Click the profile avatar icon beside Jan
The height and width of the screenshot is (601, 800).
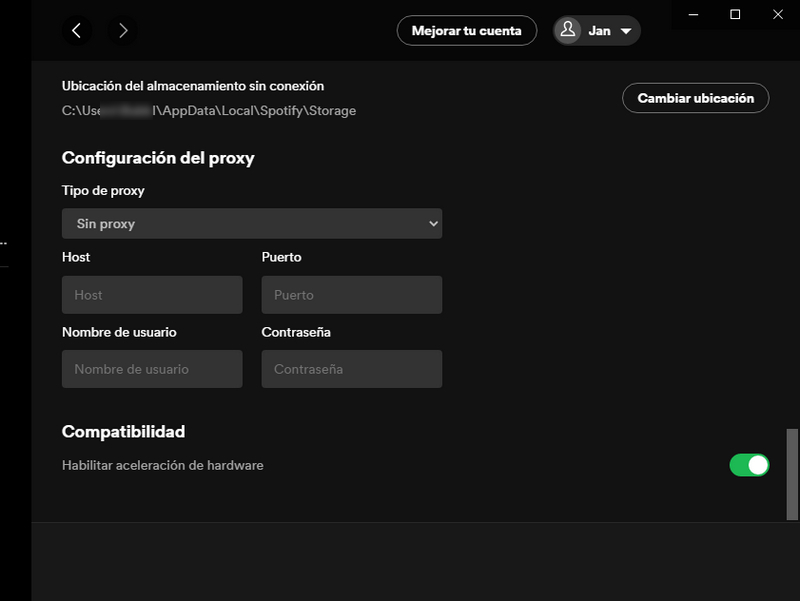pyautogui.click(x=569, y=30)
